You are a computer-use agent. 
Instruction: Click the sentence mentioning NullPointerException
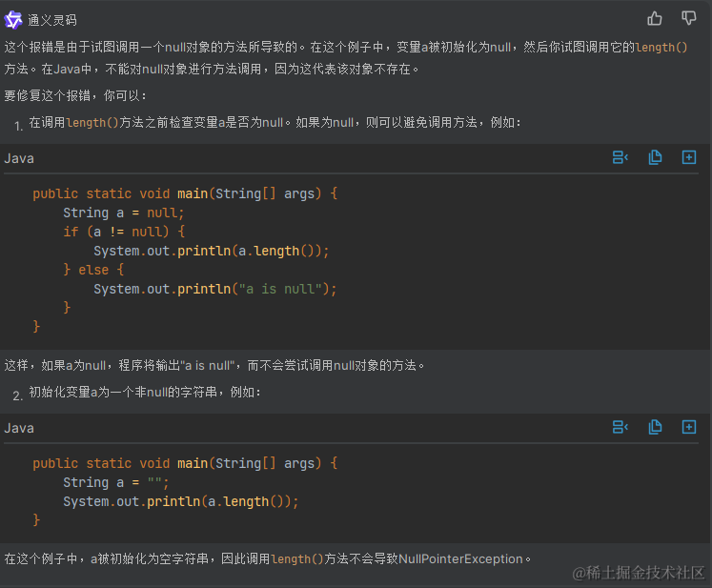click(x=268, y=559)
